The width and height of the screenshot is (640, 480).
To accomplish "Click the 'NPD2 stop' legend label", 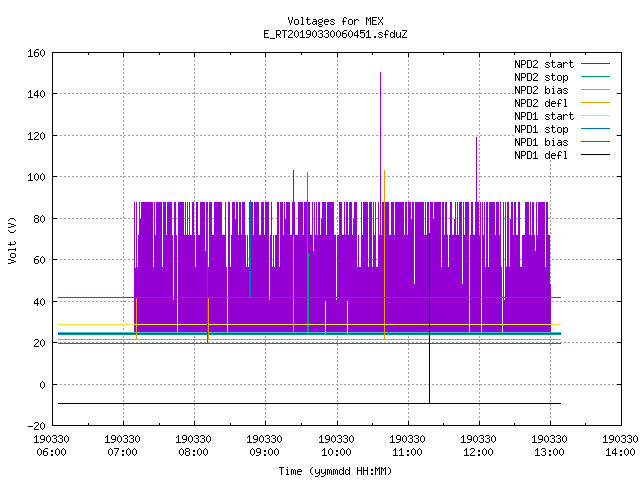I will click(x=541, y=77).
